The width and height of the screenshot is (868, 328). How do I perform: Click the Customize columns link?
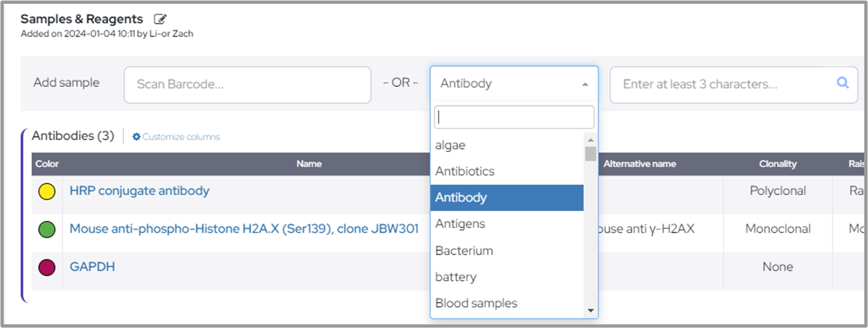(181, 137)
